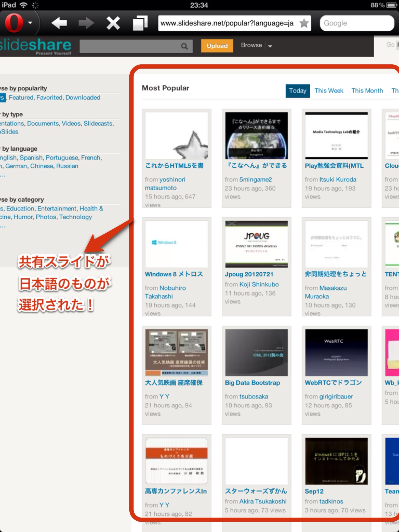This screenshot has height=532, width=399.
Task: Open the Favorited link
Action: (49, 97)
